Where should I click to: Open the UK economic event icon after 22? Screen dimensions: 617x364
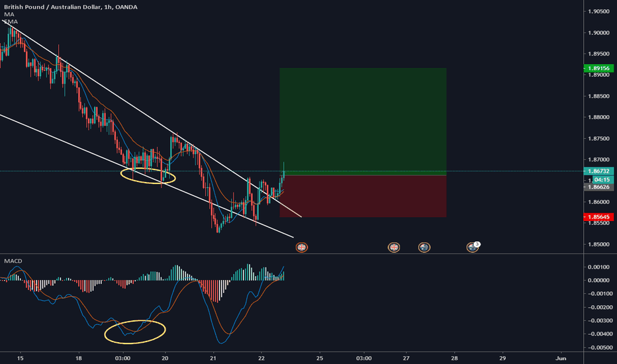point(301,247)
